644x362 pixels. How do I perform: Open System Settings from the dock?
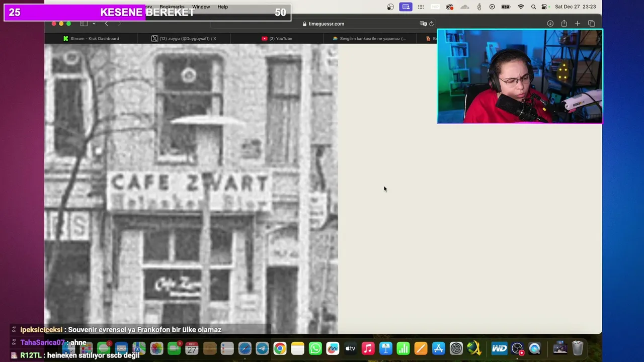click(x=456, y=348)
